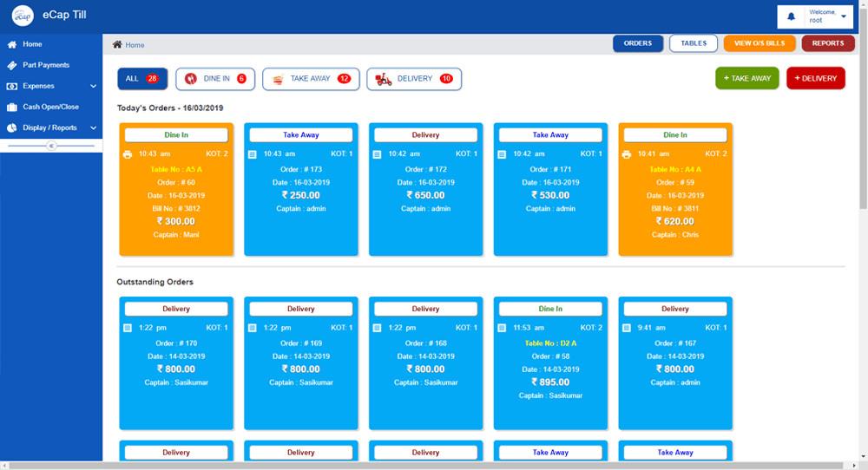Click 'Table No : D2 A' text
Image resolution: width=868 pixels, height=470 pixels.
pos(550,343)
